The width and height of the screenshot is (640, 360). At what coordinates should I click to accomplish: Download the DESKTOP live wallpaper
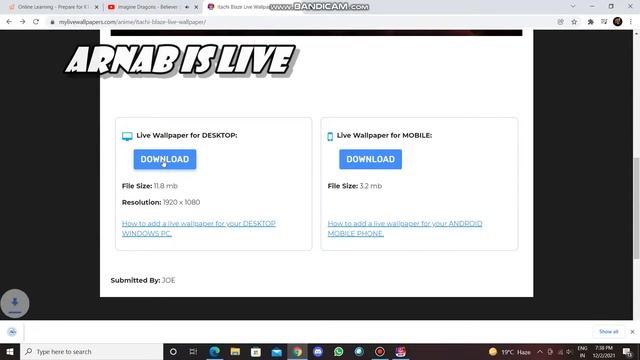(x=165, y=159)
